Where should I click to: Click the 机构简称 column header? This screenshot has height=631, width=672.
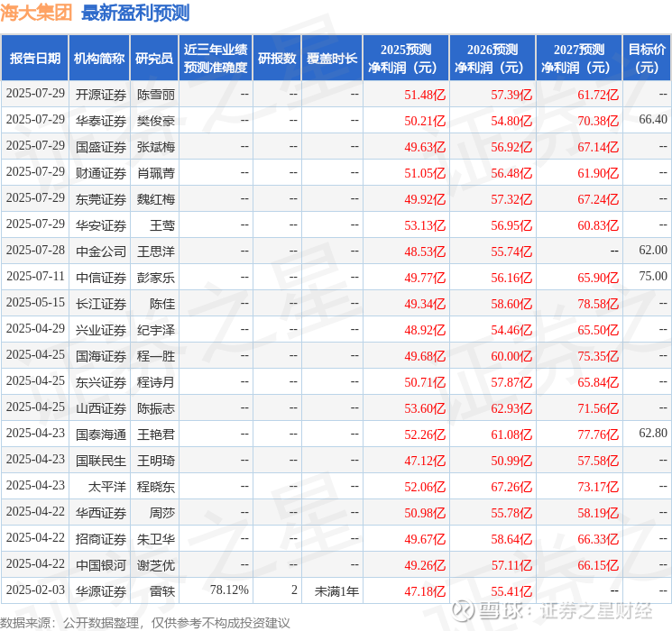point(99,59)
